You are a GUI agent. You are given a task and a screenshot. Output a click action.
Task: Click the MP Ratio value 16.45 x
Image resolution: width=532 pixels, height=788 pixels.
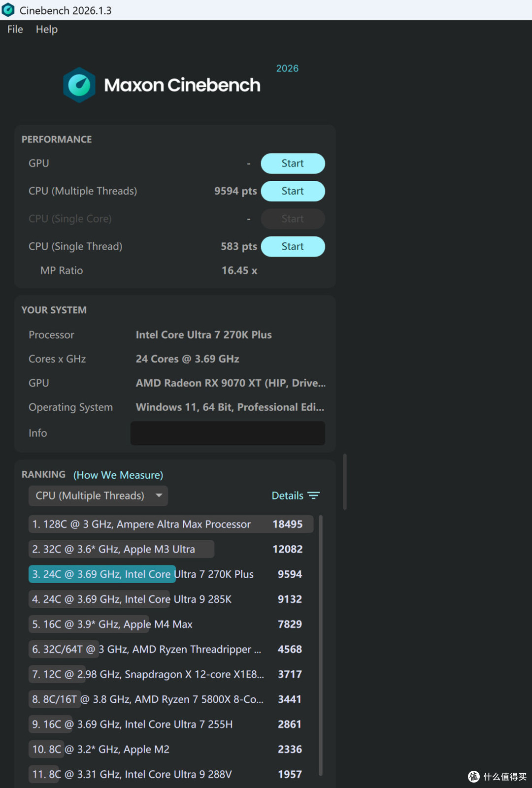click(239, 270)
